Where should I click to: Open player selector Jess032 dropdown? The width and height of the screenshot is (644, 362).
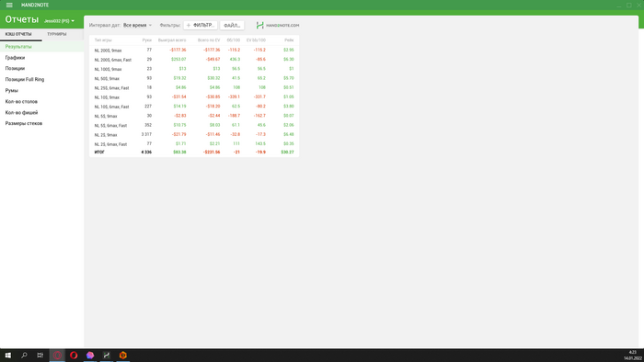point(59,21)
